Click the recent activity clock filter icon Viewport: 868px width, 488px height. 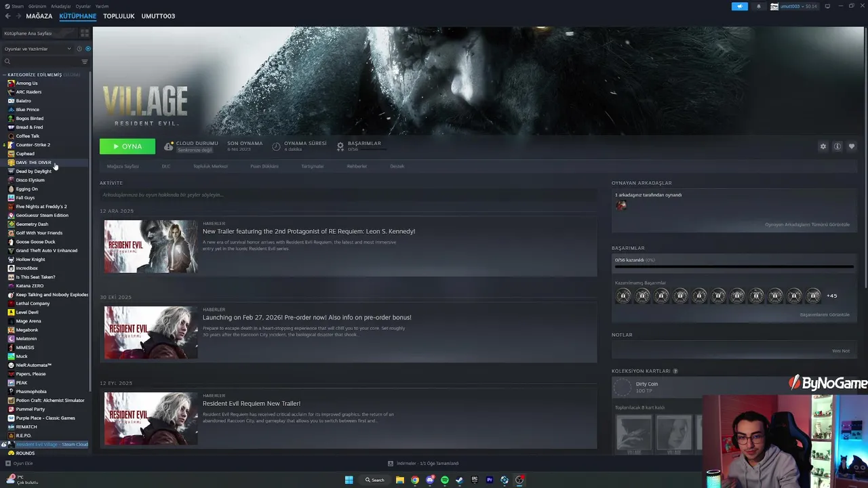click(79, 49)
